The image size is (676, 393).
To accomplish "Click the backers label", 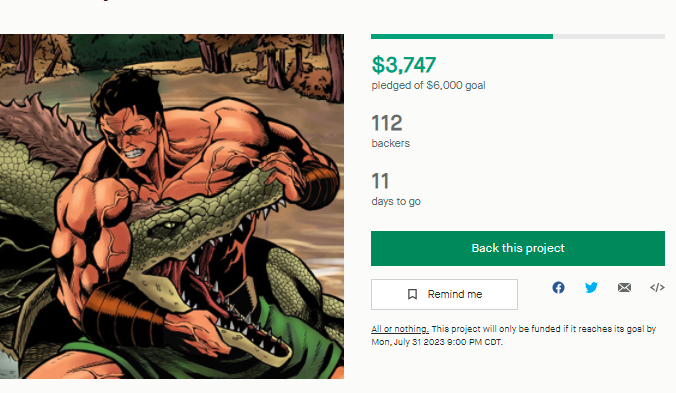I will coord(391,143).
